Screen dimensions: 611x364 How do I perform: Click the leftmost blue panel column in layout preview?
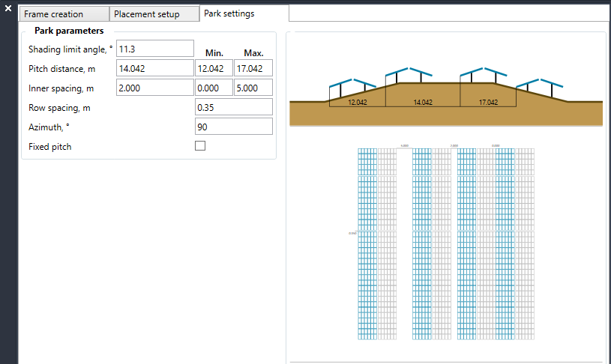tap(367, 243)
